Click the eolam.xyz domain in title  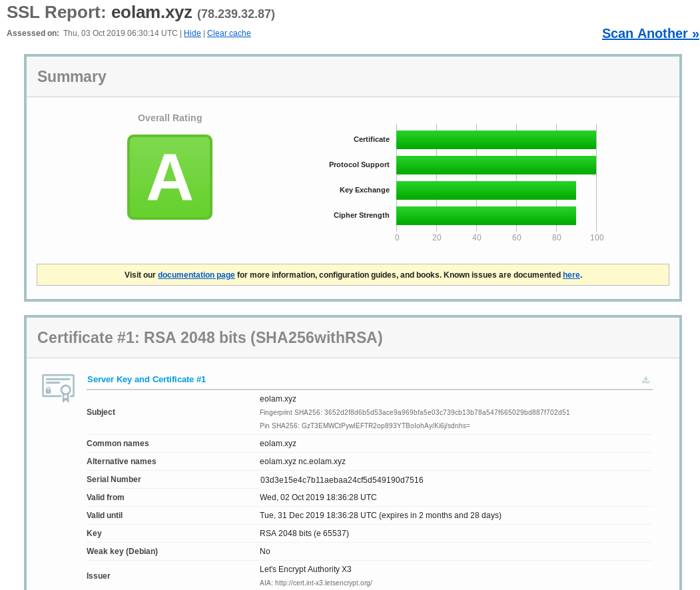151,12
